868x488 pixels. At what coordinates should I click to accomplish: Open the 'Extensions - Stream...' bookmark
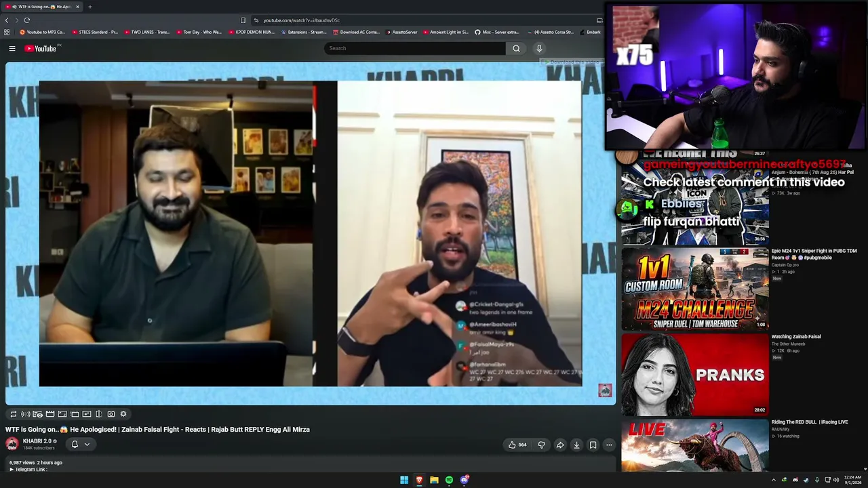[304, 32]
